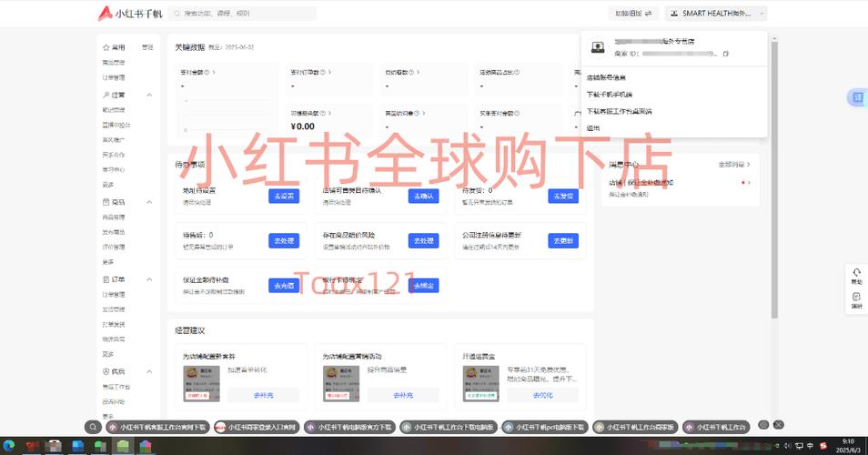Viewport: 868px width, 455px height.
Task: Click the store avatar icon in dropdown
Action: click(x=598, y=47)
